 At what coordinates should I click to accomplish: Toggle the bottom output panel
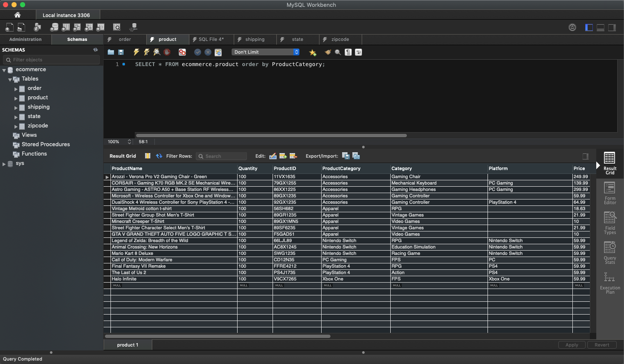[x=601, y=27]
